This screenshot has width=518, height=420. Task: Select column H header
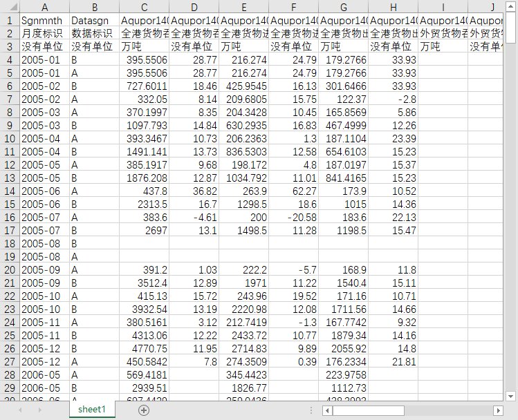click(x=393, y=7)
